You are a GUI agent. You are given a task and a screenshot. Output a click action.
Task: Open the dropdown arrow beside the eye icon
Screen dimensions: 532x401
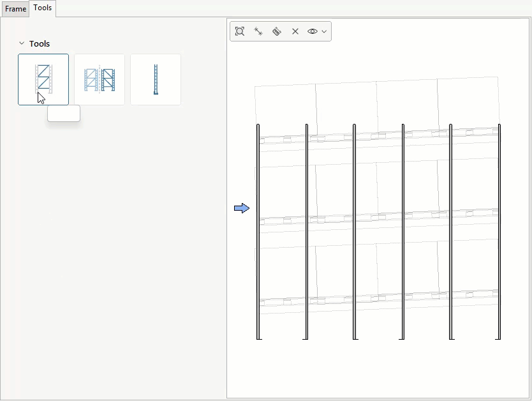324,31
